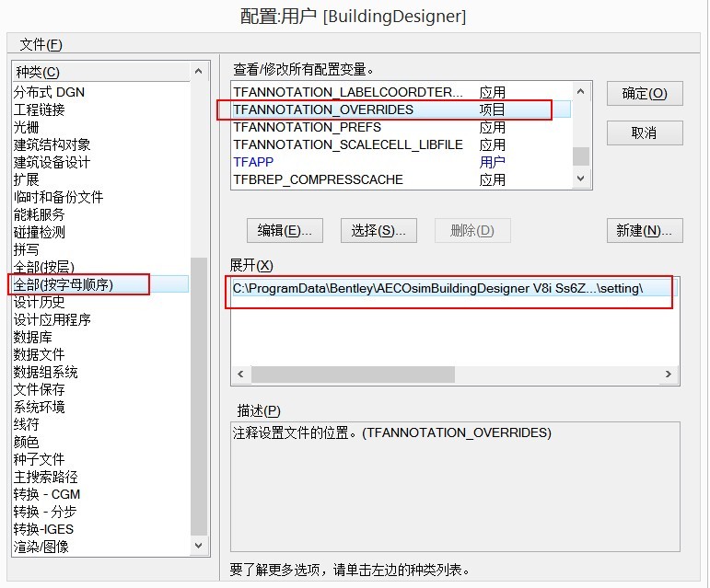Select category 临时和备份文件
This screenshot has width=710, height=588.
(100, 197)
